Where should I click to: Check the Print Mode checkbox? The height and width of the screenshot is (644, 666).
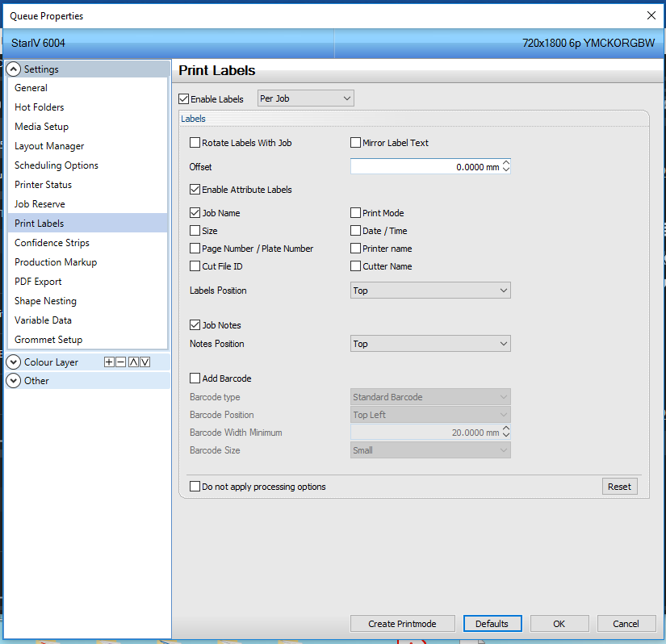pos(355,213)
